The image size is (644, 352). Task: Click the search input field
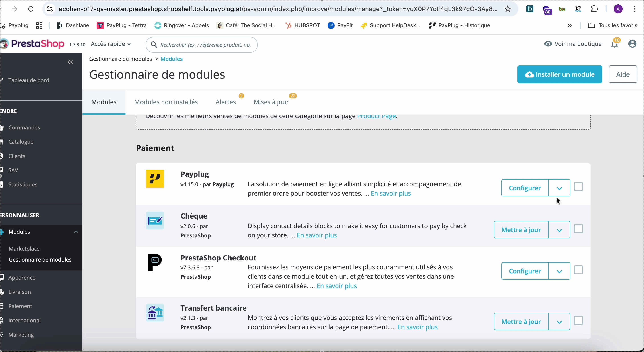202,45
